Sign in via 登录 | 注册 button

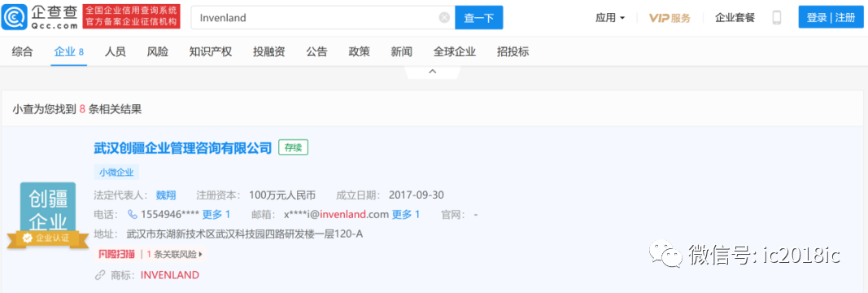(x=831, y=17)
